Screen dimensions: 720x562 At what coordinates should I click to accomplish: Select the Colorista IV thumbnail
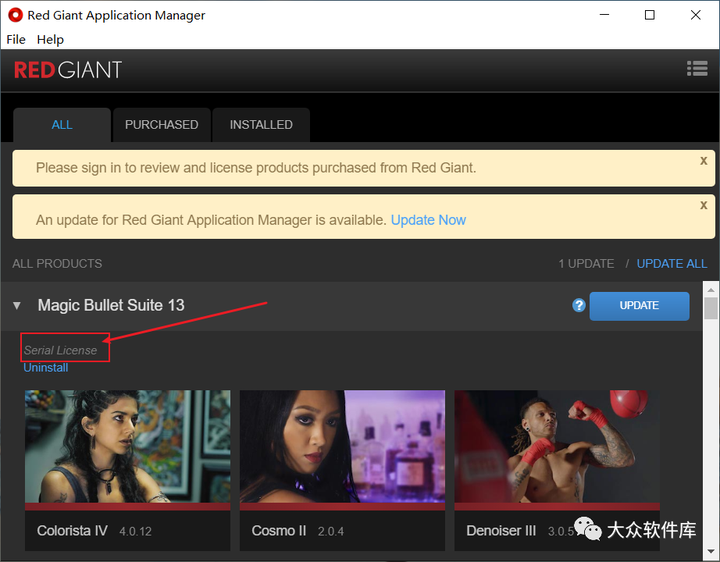pyautogui.click(x=128, y=447)
